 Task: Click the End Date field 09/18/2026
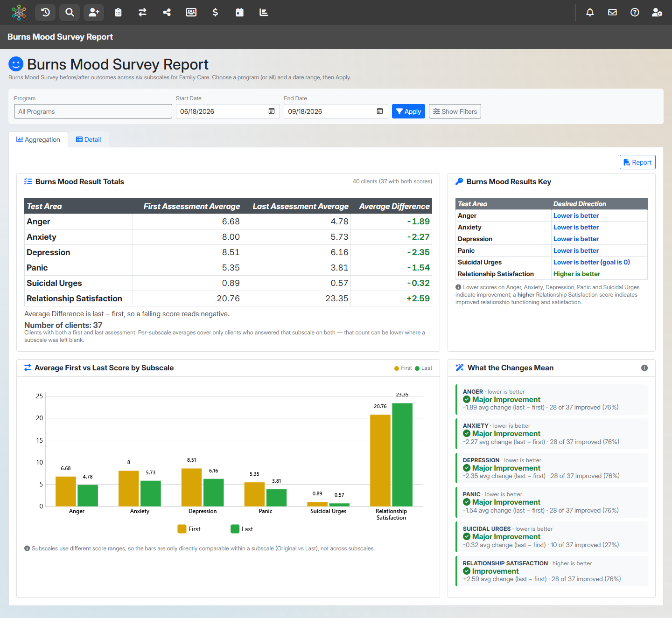[x=336, y=111]
